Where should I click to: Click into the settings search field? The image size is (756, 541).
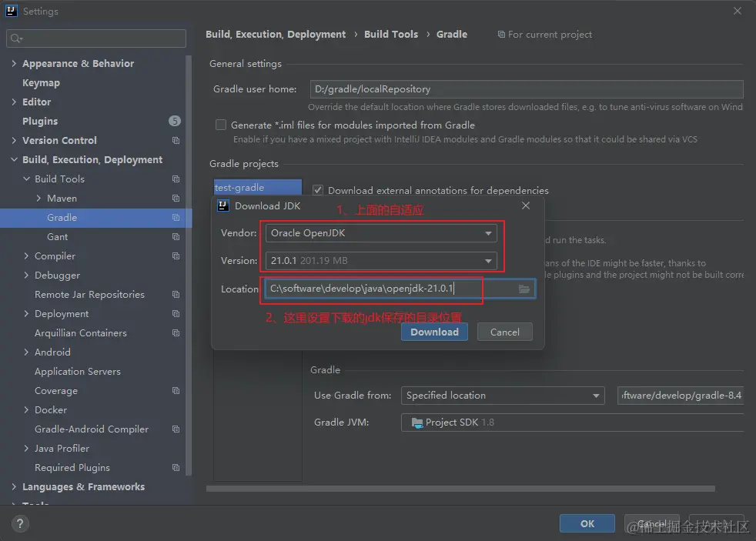96,38
